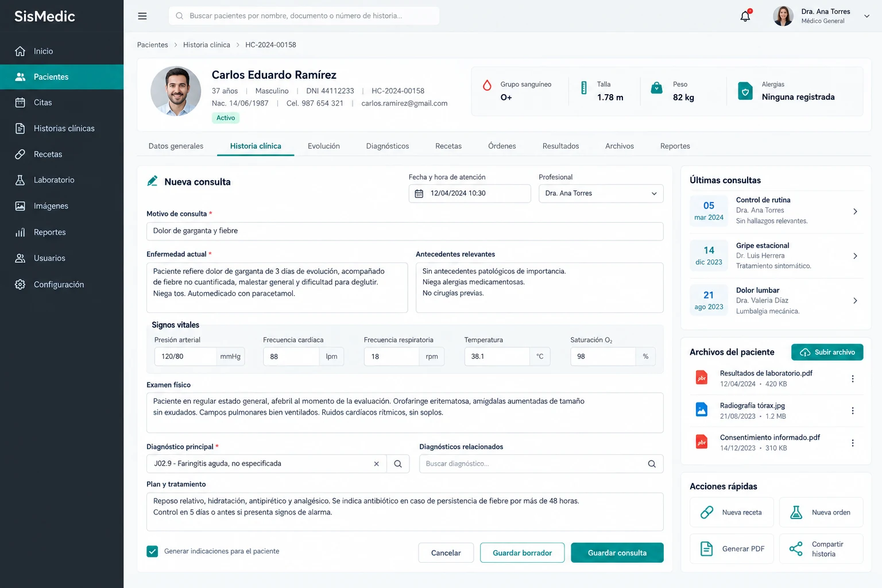Open Gripe estacional consultation chevron

855,256
